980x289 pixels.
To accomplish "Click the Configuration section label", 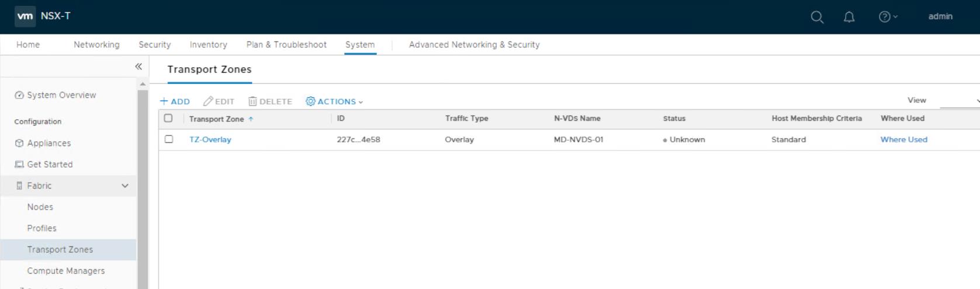I will click(x=37, y=121).
